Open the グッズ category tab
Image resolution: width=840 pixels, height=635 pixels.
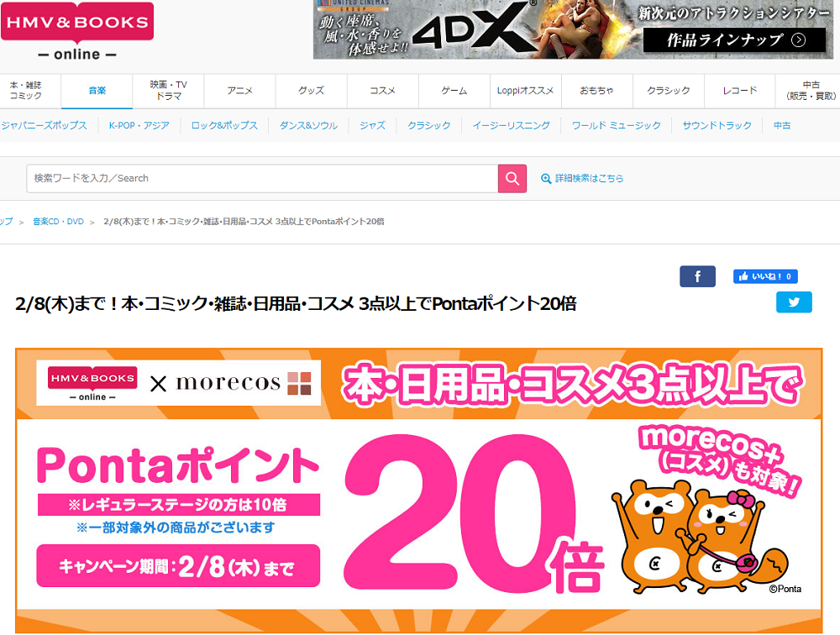(x=312, y=91)
